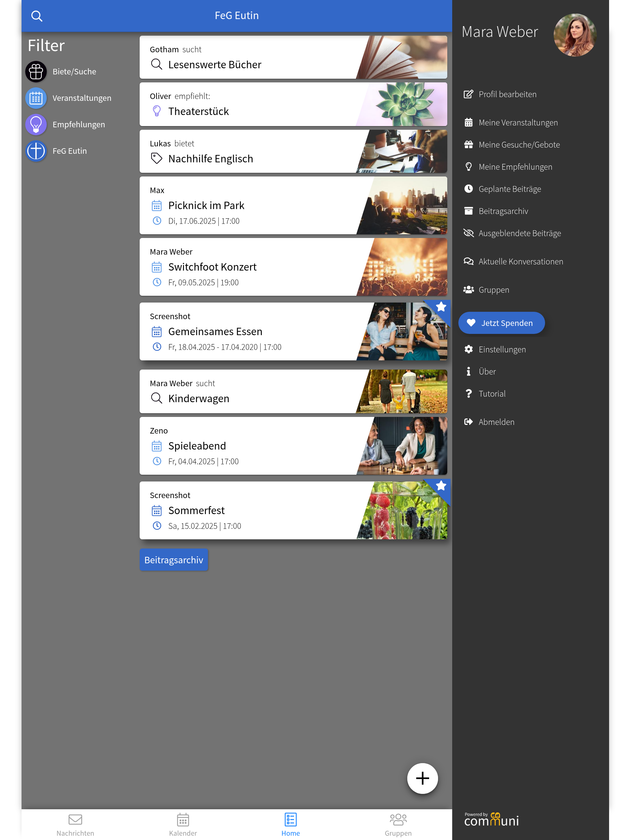Click the Gemeinsames Essen event photo

tap(403, 331)
